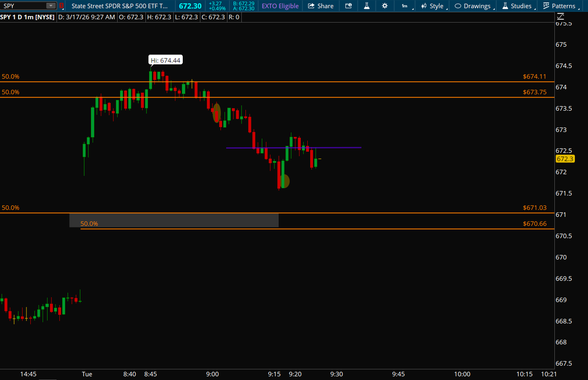Click the 50.0% label at the 674.11 line
588x380 pixels.
coord(11,76)
